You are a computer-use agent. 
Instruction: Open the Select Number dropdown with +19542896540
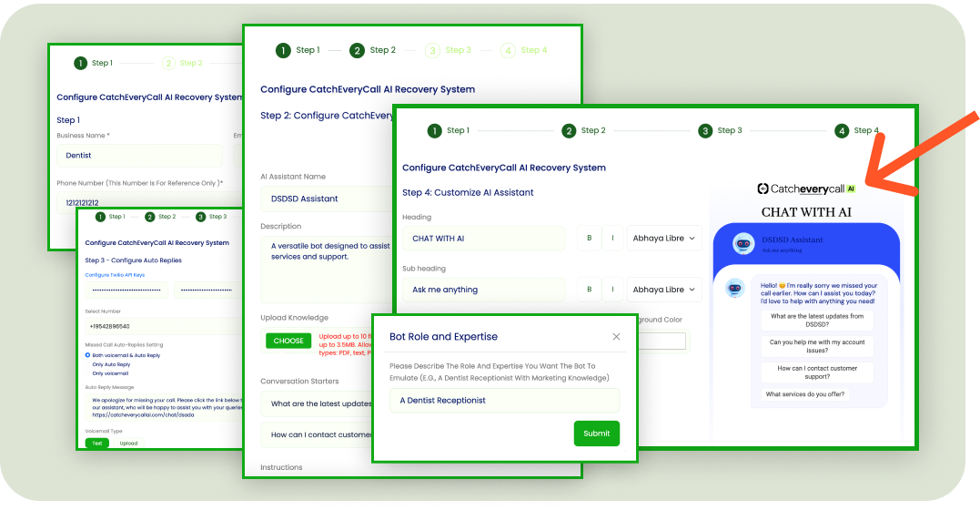(x=164, y=327)
